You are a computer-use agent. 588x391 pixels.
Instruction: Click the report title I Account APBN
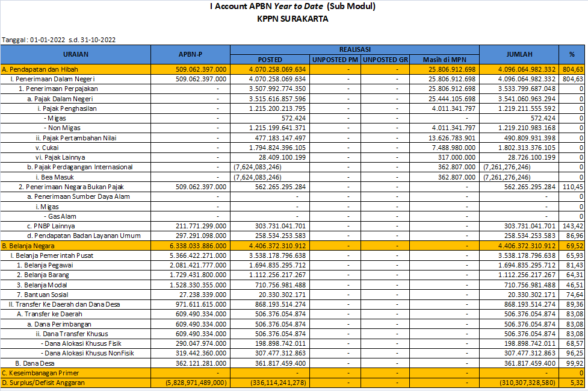(x=293, y=7)
